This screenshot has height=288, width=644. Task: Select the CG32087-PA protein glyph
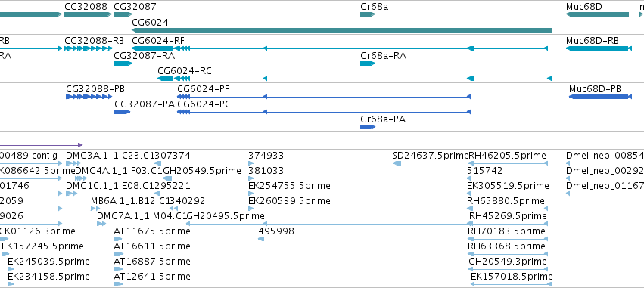122,112
